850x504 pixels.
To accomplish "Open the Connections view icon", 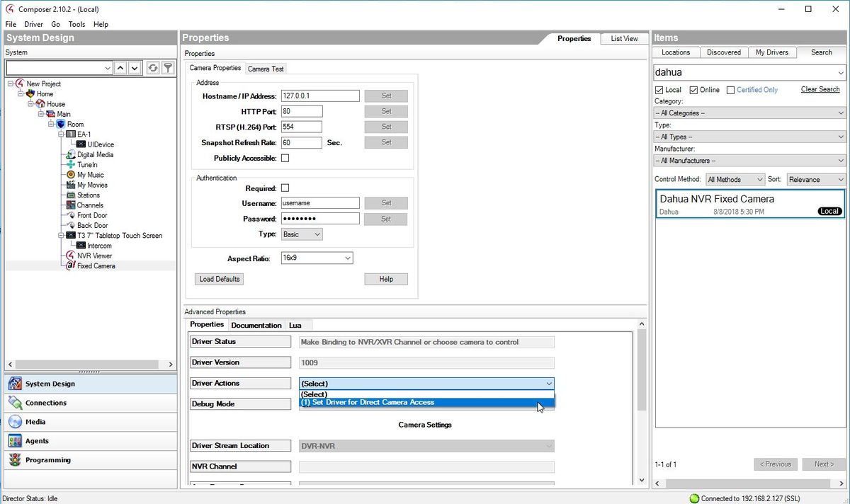I will click(x=15, y=403).
